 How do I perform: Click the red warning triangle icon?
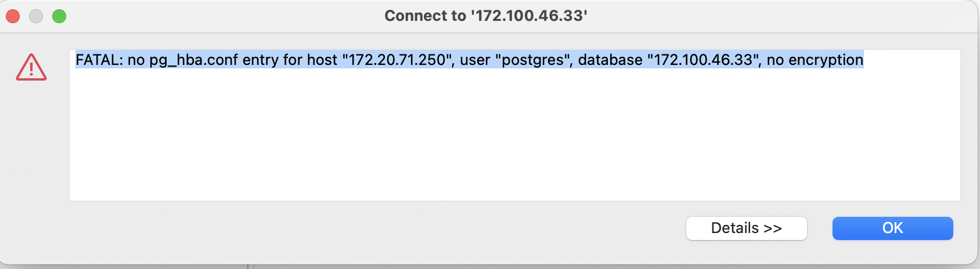[x=31, y=67]
